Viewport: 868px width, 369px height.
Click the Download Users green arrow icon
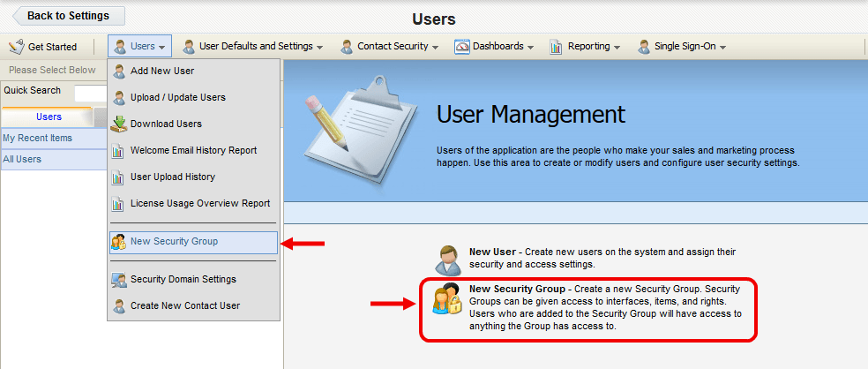(119, 124)
